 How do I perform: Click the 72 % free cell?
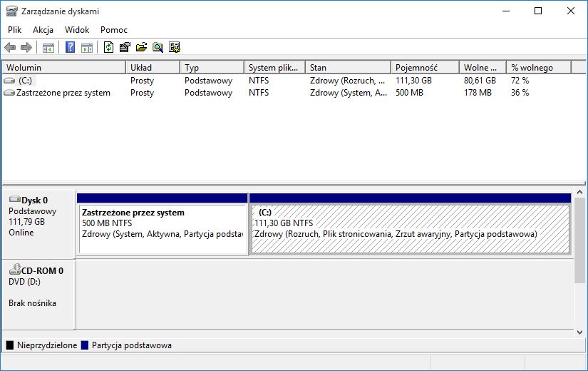click(x=520, y=81)
